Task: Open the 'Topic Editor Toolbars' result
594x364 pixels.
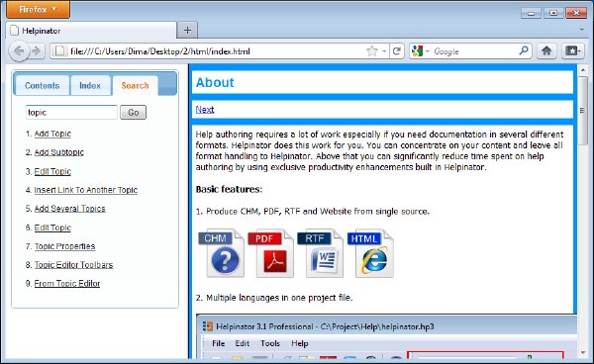Action: click(74, 265)
